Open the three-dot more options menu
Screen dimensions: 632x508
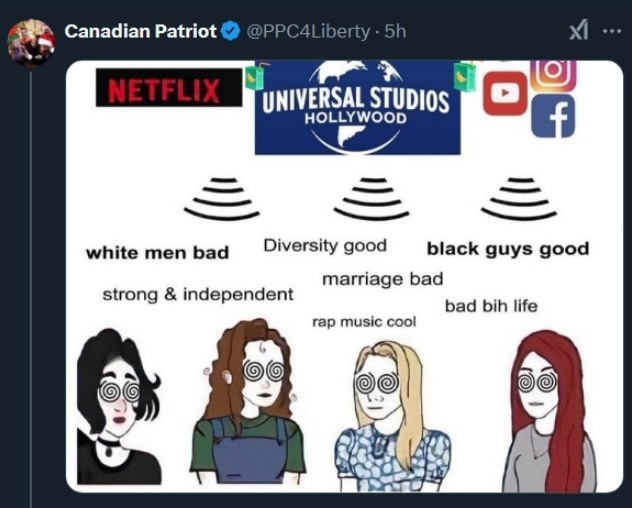pyautogui.click(x=611, y=31)
